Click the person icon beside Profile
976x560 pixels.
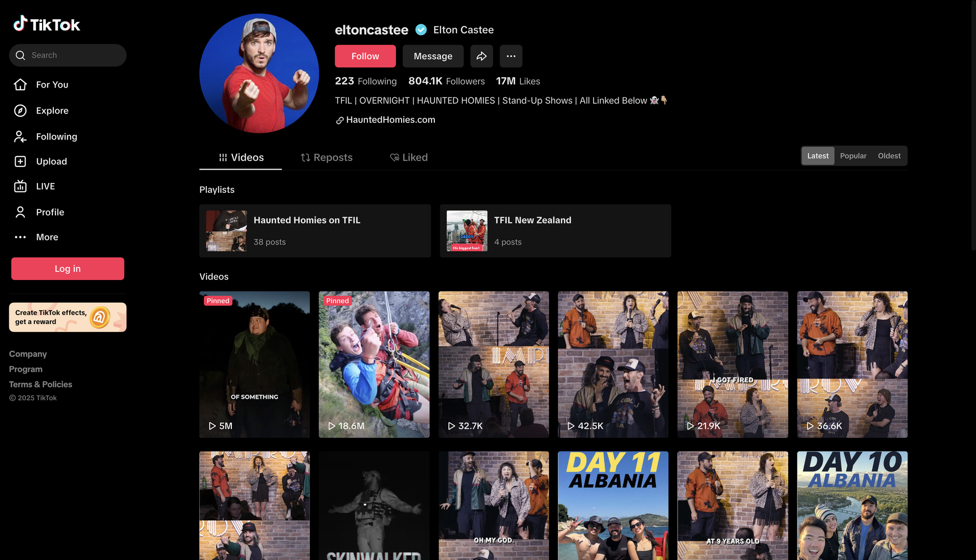coord(20,212)
